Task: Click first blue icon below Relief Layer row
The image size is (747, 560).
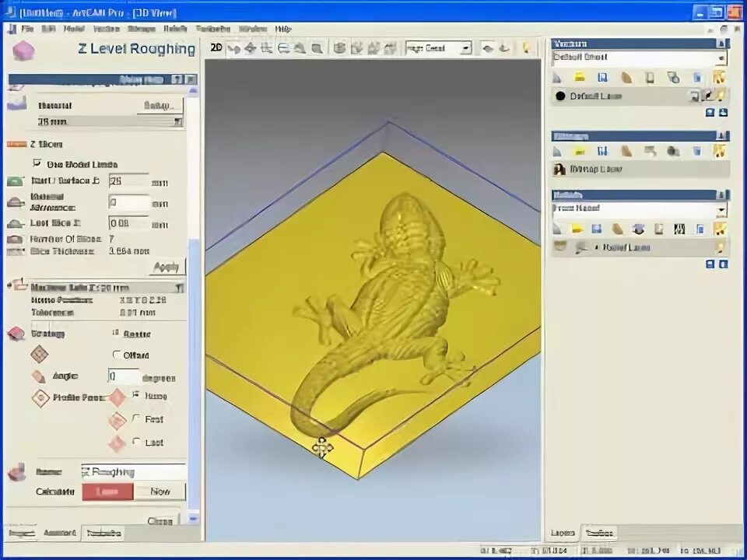Action: pyautogui.click(x=710, y=264)
